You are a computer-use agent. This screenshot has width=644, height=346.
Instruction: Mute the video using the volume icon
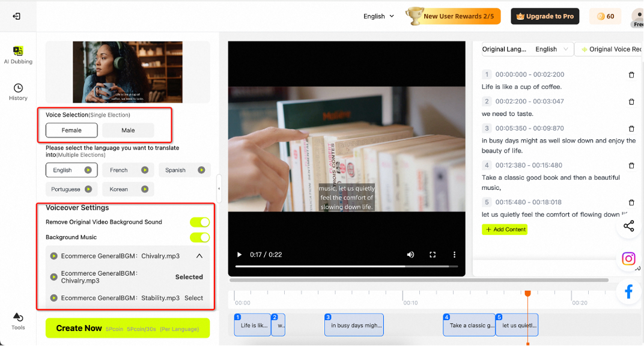click(410, 255)
